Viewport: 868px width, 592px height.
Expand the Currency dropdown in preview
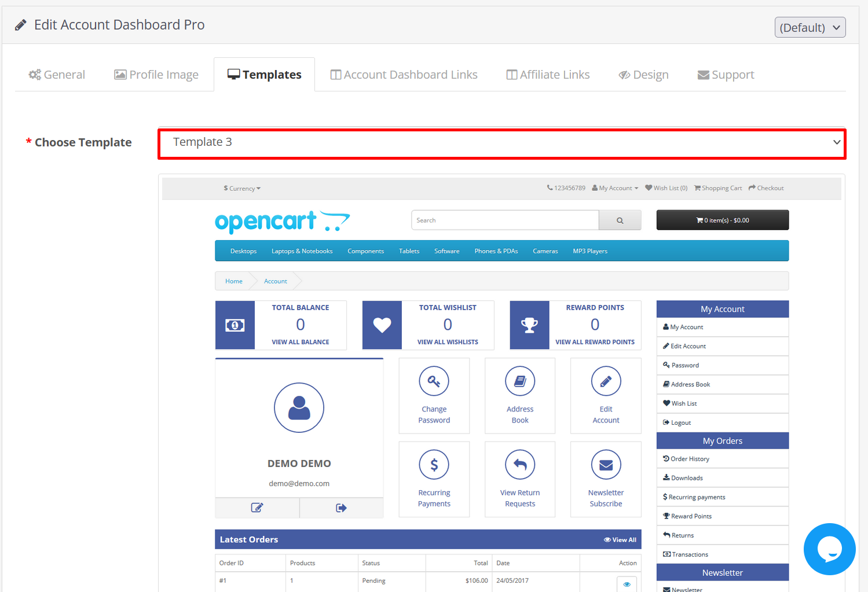242,189
